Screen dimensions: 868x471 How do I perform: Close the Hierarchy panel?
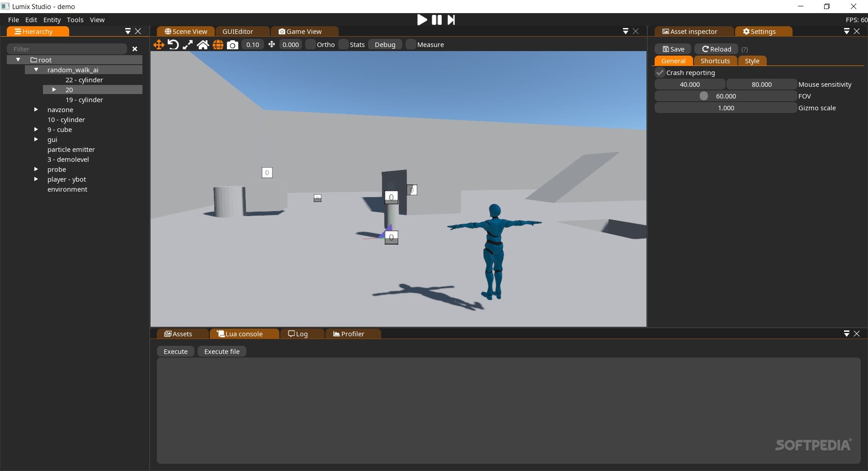pyautogui.click(x=138, y=31)
